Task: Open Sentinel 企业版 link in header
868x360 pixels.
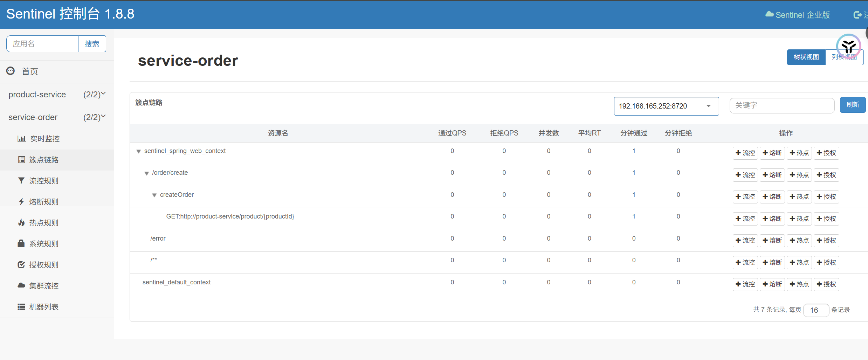Action: pyautogui.click(x=798, y=15)
